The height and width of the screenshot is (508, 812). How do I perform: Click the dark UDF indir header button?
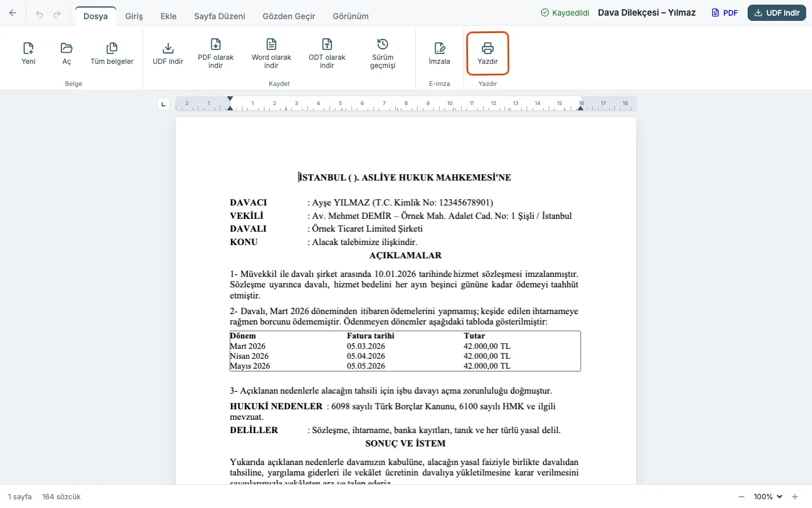point(777,13)
